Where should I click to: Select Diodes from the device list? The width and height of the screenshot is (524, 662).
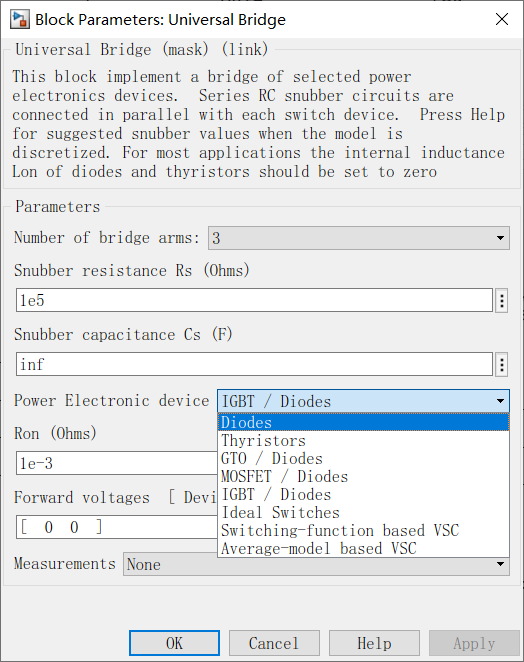[363, 422]
